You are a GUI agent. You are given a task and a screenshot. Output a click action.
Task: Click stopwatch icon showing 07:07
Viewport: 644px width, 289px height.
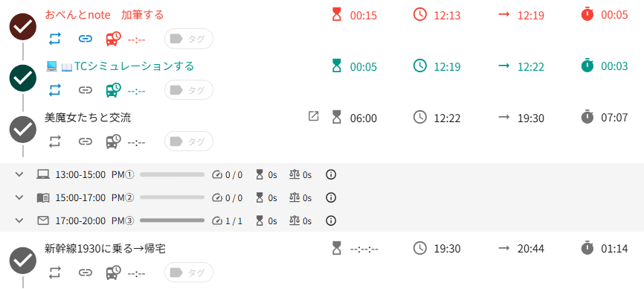[x=587, y=118]
